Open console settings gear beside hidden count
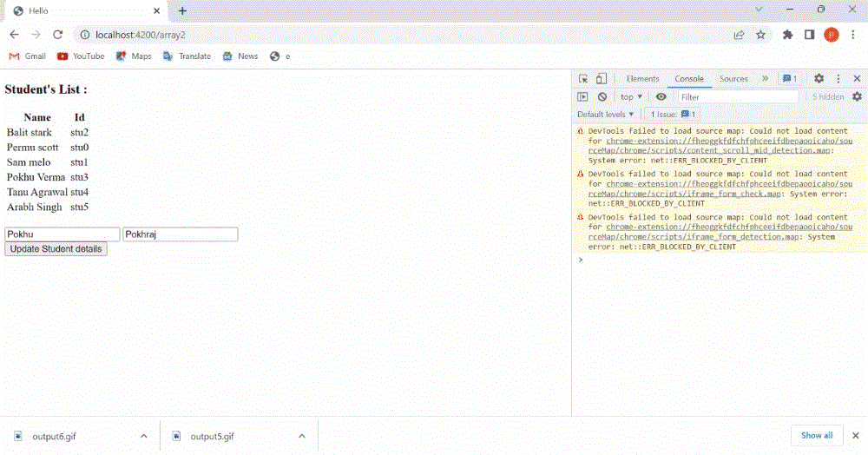This screenshot has height=455, width=868. (x=857, y=97)
